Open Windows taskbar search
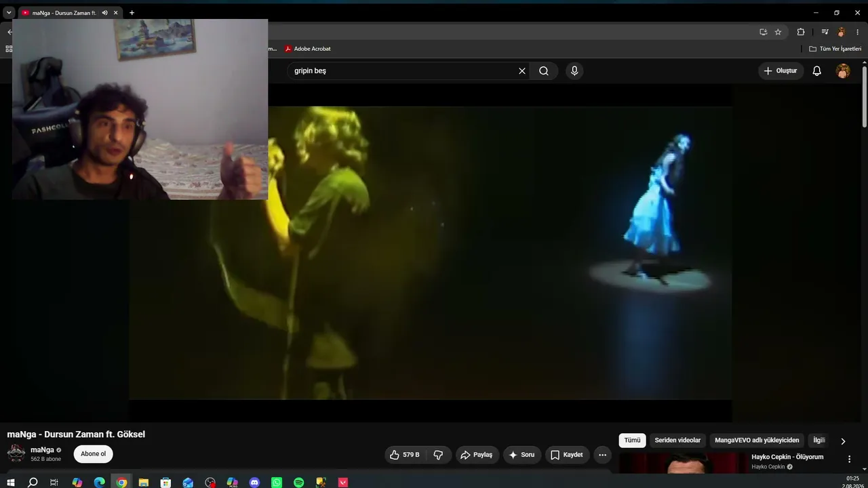 click(33, 483)
